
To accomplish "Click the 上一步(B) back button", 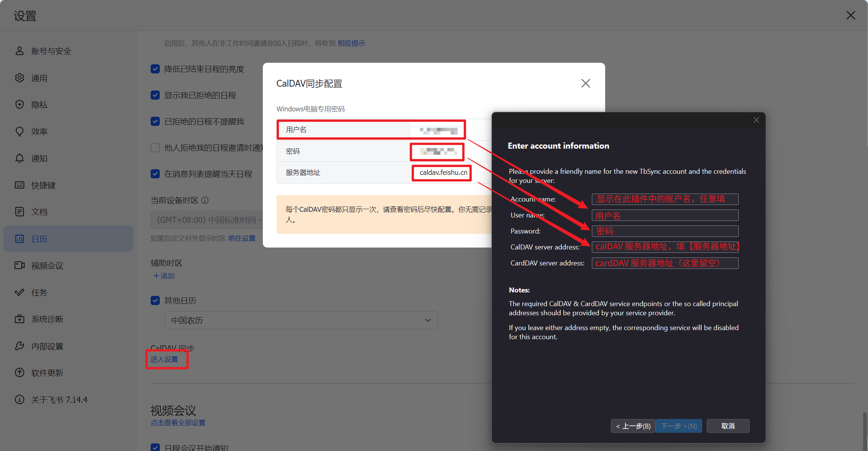I will click(633, 426).
